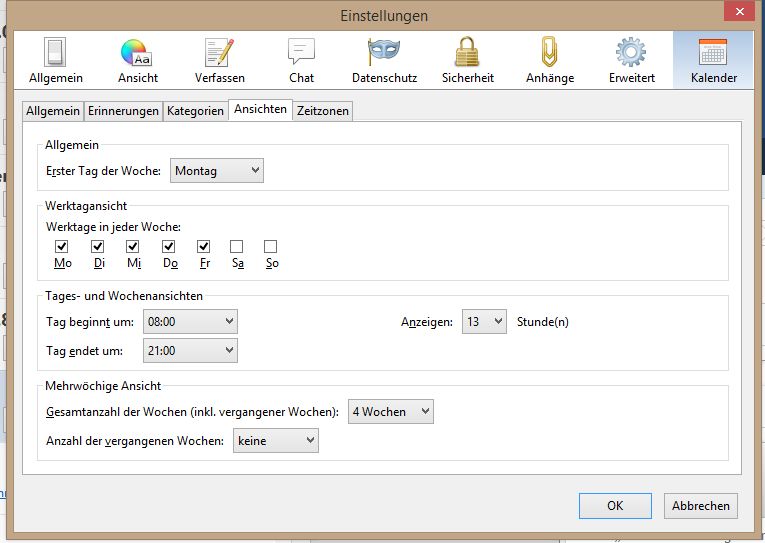
Task: Open the Allgemein settings switch icon
Action: pyautogui.click(x=56, y=53)
